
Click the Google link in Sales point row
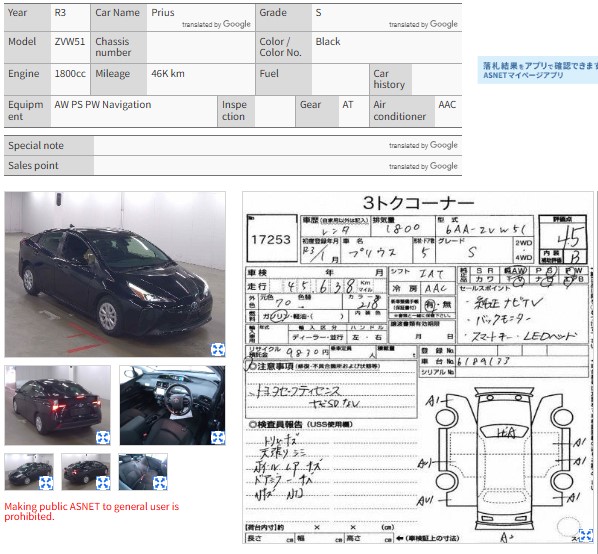(444, 166)
